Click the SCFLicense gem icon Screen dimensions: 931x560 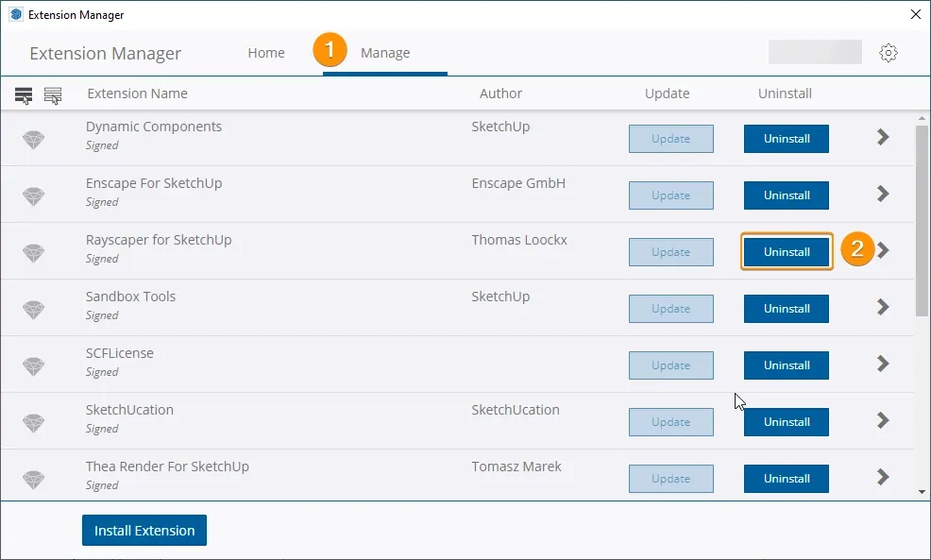point(34,366)
